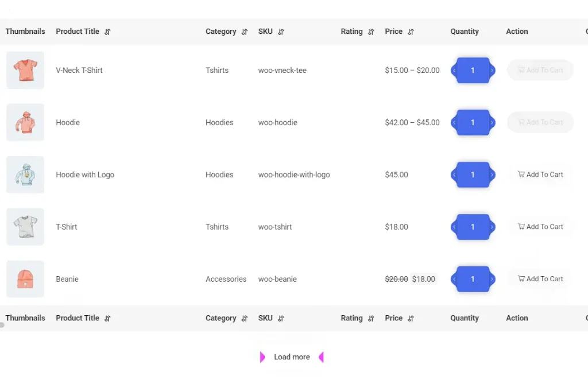Select price $42.00 – $45.00
This screenshot has width=588, height=384.
pos(412,122)
